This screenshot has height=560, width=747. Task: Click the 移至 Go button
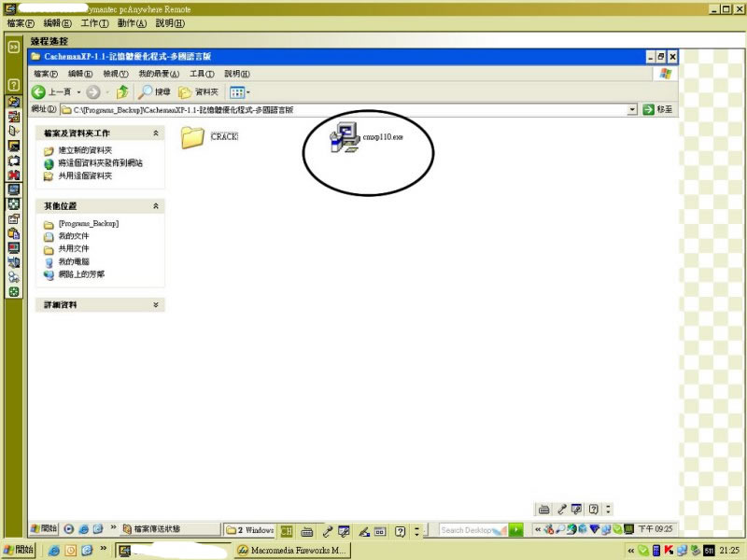pos(657,109)
